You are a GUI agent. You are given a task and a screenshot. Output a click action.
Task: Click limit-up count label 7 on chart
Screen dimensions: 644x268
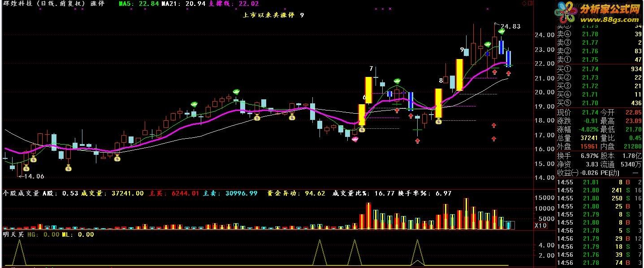pos(371,68)
